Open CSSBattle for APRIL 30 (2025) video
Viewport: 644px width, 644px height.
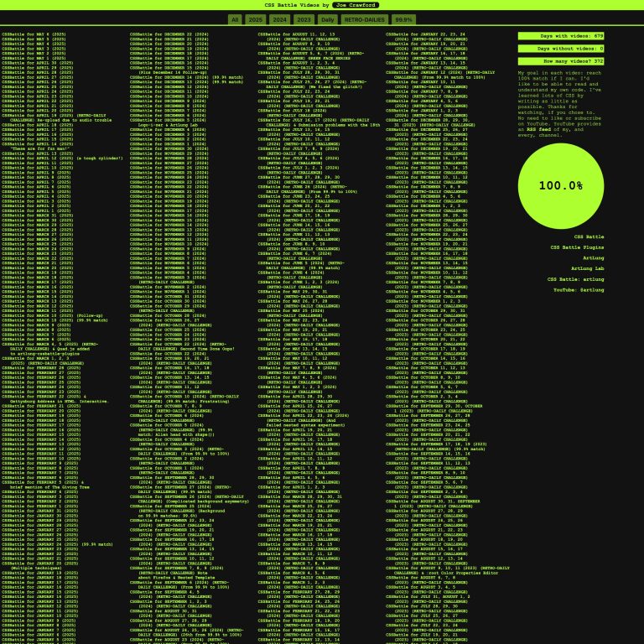click(38, 63)
